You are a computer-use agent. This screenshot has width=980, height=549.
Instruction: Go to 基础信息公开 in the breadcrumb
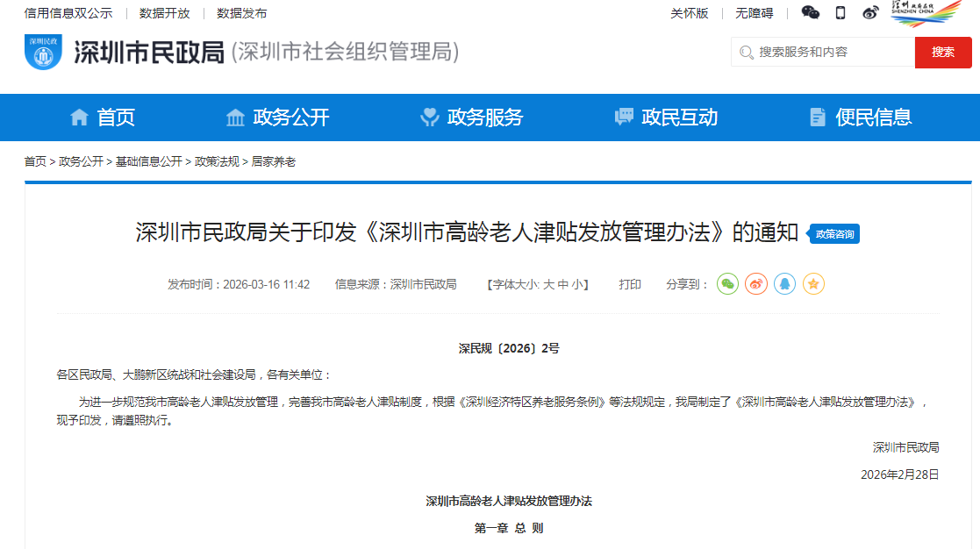(x=149, y=161)
